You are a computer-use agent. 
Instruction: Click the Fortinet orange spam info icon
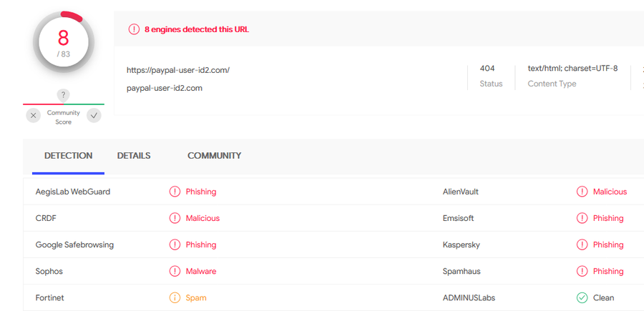[x=175, y=298]
